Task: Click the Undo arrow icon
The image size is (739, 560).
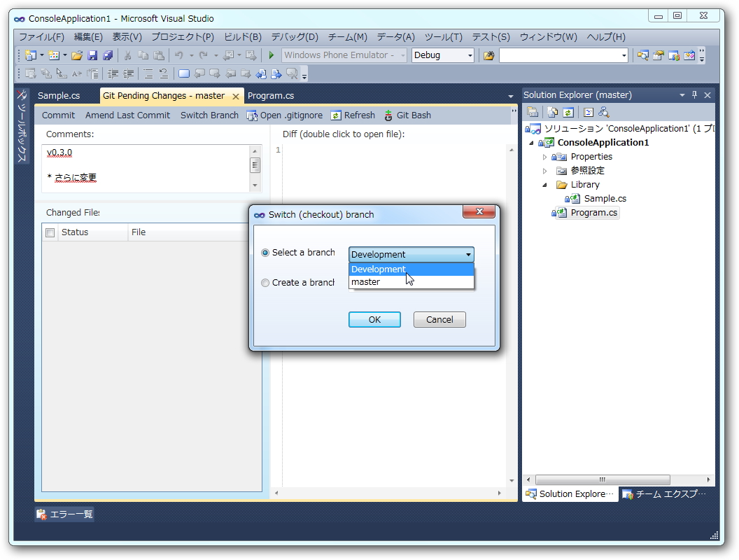Action: [x=179, y=55]
